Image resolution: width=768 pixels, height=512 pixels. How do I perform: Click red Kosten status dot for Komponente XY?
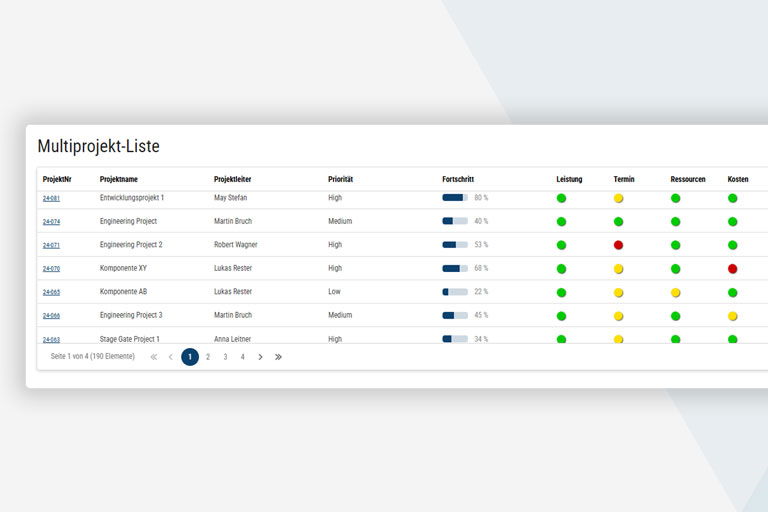pyautogui.click(x=732, y=269)
